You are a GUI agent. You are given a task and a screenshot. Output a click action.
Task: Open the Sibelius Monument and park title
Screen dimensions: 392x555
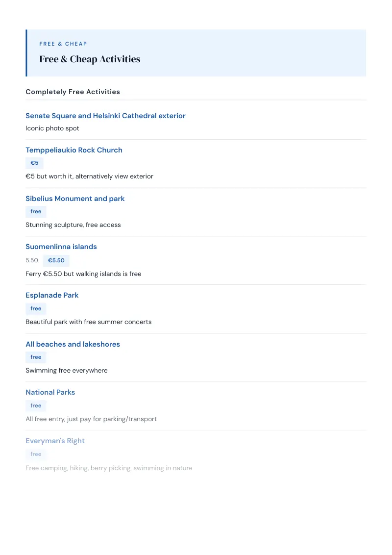tap(75, 199)
